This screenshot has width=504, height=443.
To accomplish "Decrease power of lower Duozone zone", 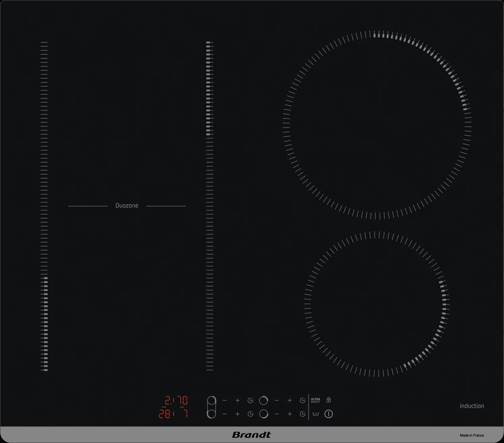I will (x=224, y=414).
